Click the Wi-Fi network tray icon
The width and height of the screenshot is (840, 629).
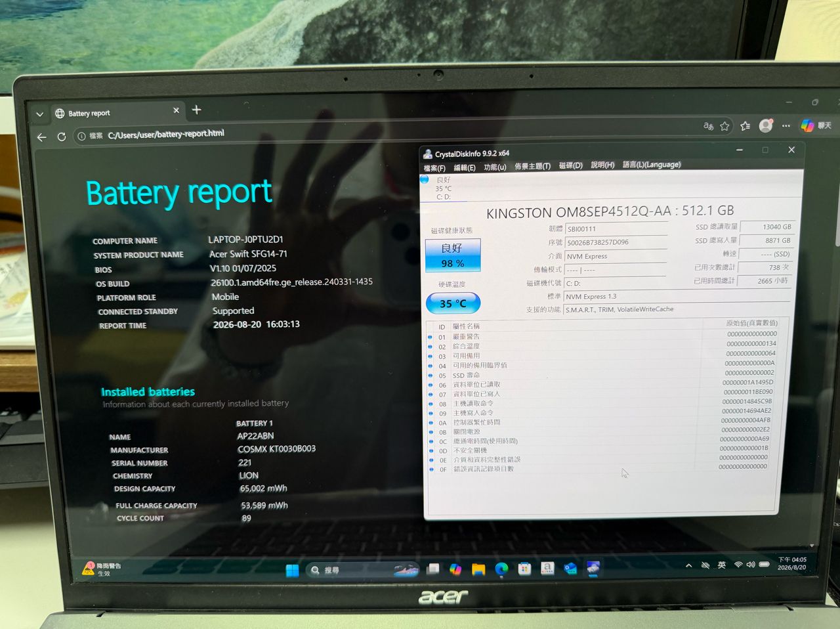pyautogui.click(x=738, y=565)
